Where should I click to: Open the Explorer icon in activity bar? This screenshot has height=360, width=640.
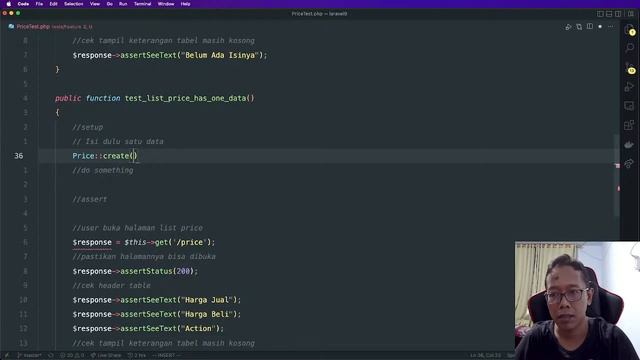[x=629, y=29]
